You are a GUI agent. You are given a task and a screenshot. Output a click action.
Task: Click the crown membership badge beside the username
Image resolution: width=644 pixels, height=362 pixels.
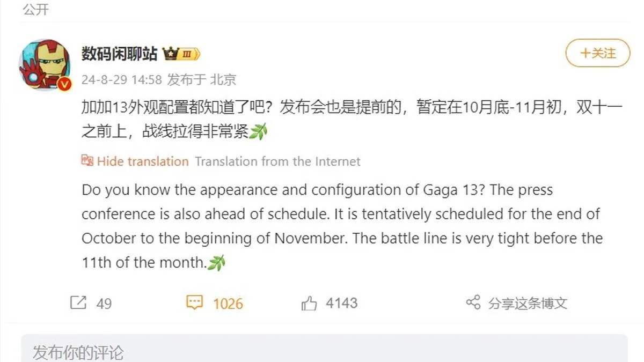(x=181, y=54)
